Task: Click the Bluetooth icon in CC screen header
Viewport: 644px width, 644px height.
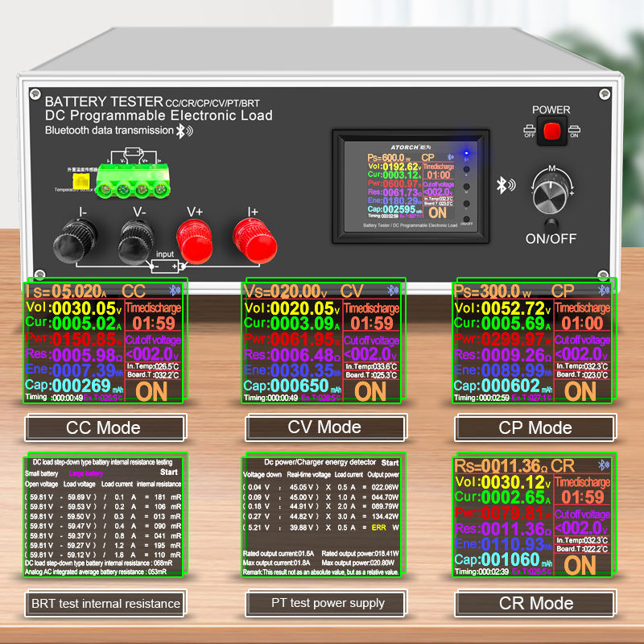Action: pos(175,291)
